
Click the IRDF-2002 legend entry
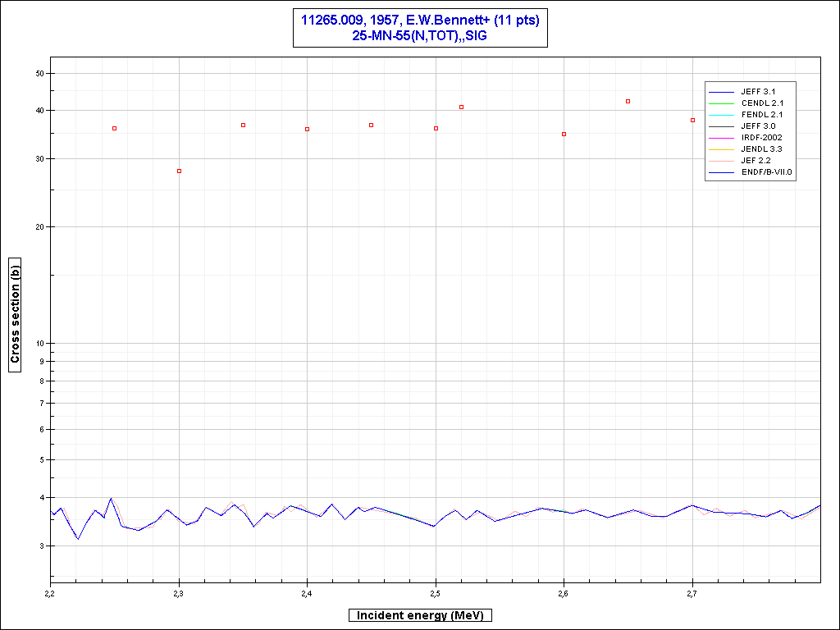tap(763, 138)
